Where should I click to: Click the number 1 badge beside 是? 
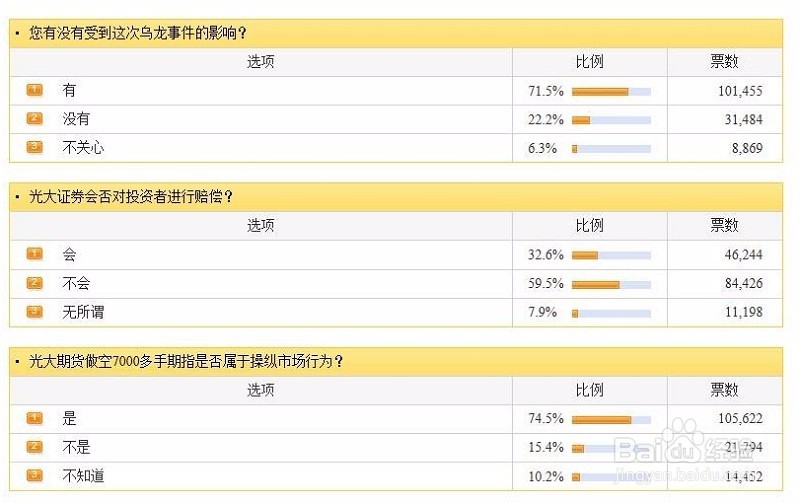(x=35, y=418)
